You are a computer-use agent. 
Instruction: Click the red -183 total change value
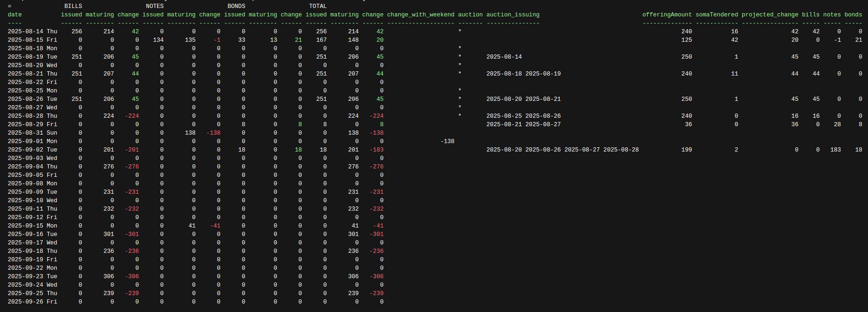[377, 150]
